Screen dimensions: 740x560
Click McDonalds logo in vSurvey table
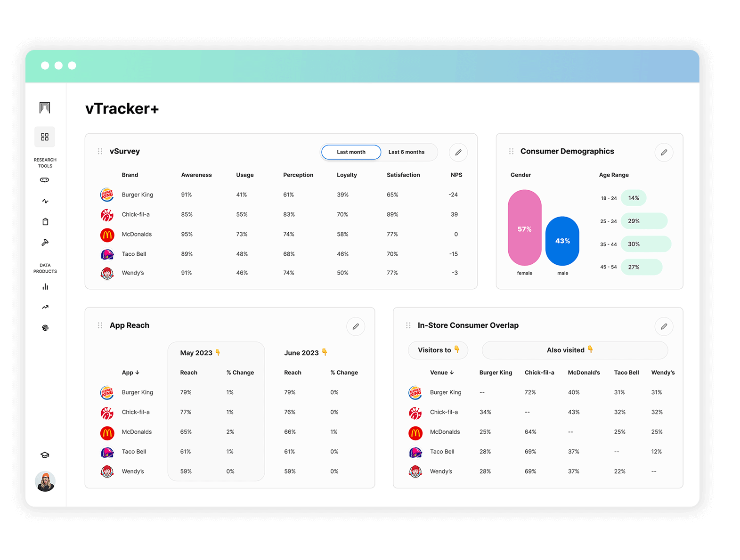107,235
